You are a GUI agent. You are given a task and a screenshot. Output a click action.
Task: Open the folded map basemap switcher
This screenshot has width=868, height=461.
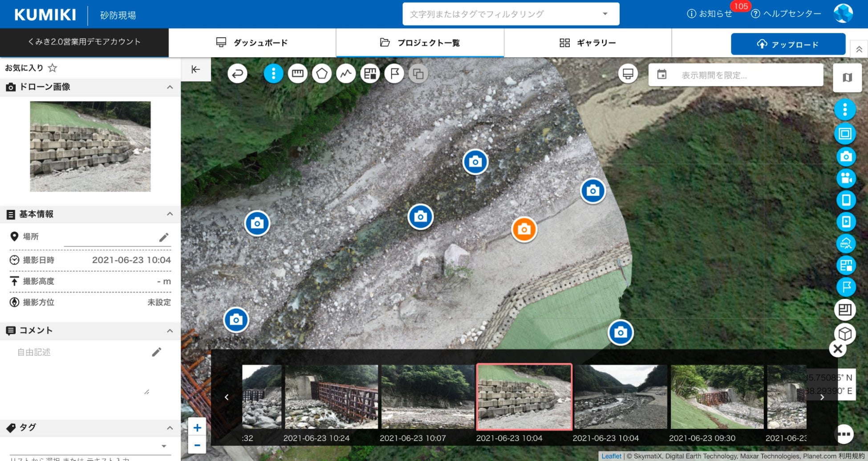[x=847, y=78]
